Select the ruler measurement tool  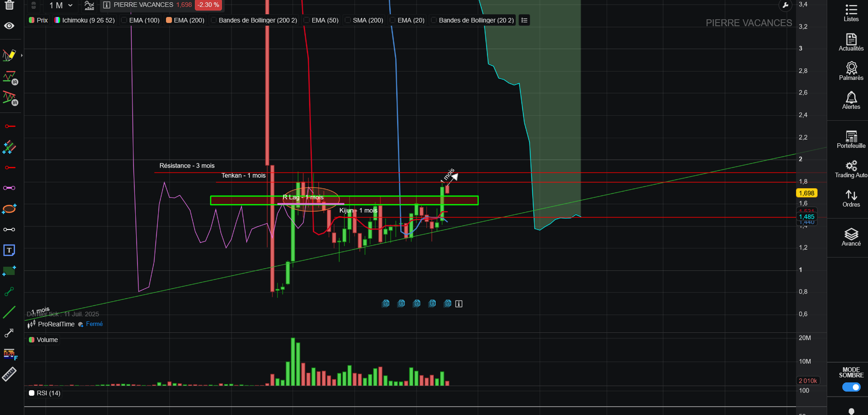(9, 375)
